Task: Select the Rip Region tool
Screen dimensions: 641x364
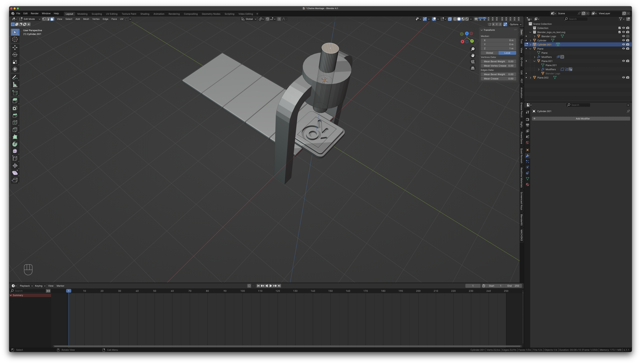Action: 15,180
